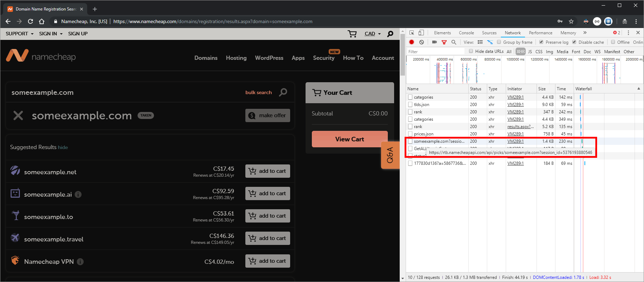Open Hosting navigation menu

pos(236,58)
